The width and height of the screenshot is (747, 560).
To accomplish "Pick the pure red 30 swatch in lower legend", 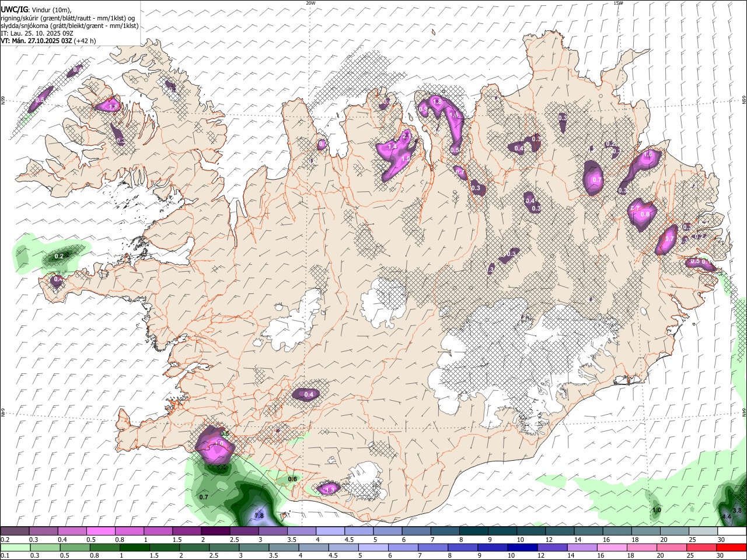I will pyautogui.click(x=731, y=547).
